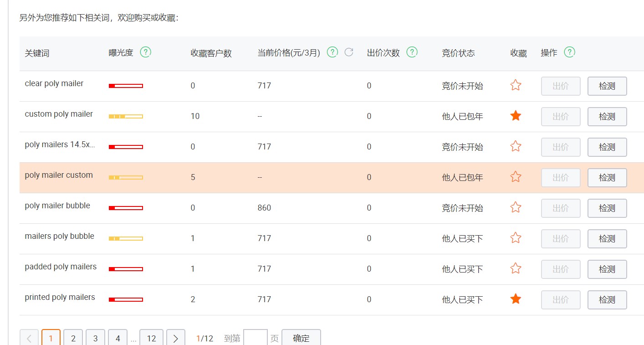644x345 pixels.
Task: Unfavorite the custom poly mailer keyword
Action: (515, 115)
